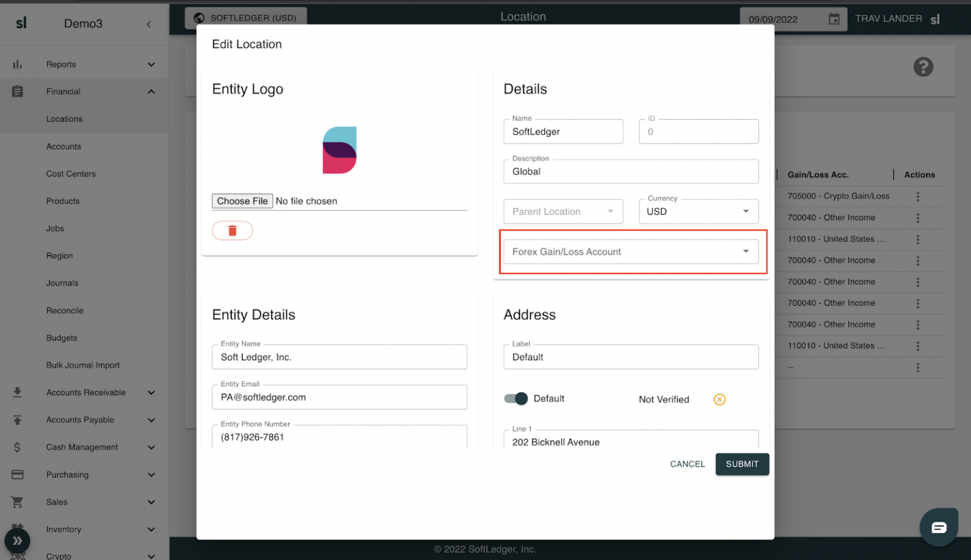This screenshot has height=560, width=971.
Task: Open actions menu for Crypto Gain/Loss row
Action: click(x=917, y=197)
